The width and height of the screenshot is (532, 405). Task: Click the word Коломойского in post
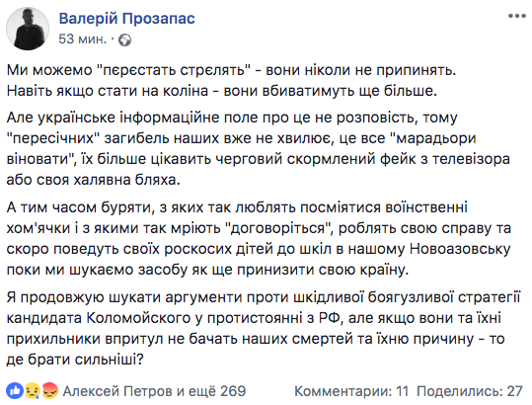pos(138,318)
